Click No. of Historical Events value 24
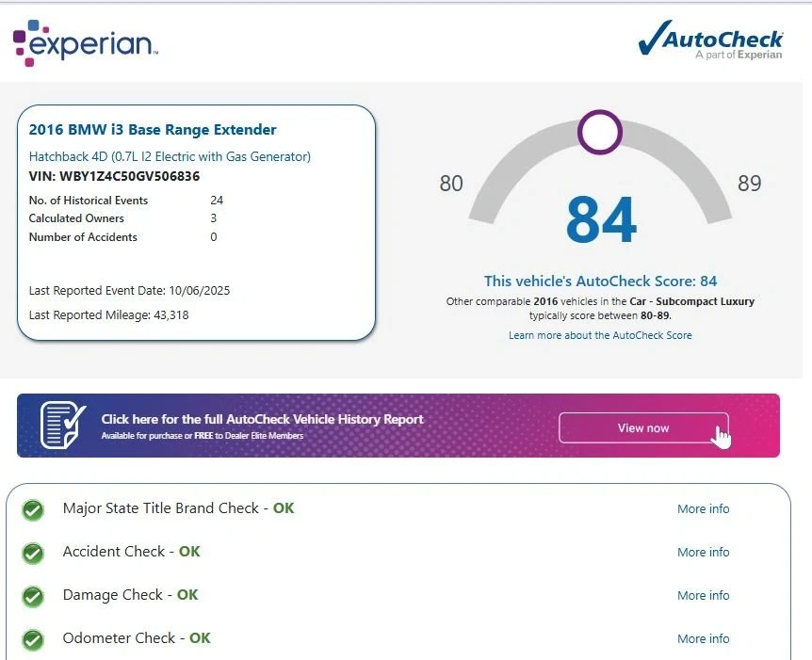This screenshot has height=660, width=812. (217, 201)
